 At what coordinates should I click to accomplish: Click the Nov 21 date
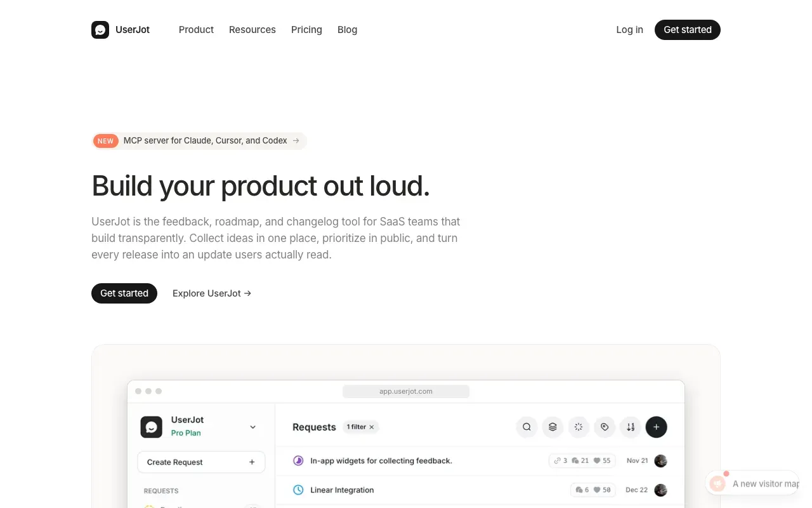[638, 461]
